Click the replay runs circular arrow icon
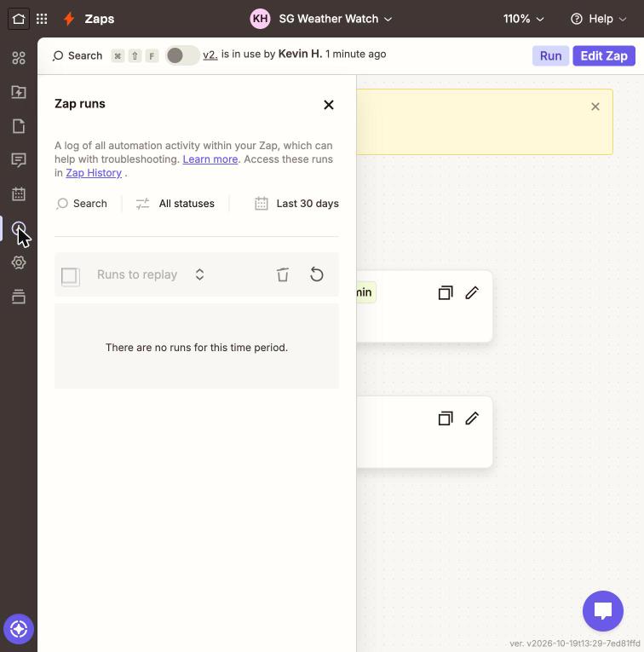This screenshot has height=652, width=644. (x=317, y=274)
